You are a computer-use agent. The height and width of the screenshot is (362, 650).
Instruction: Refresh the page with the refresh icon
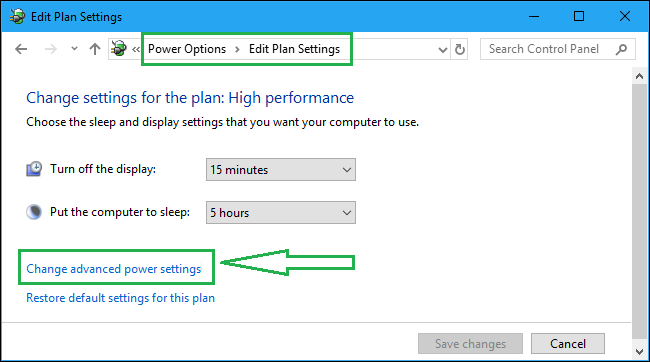click(460, 49)
